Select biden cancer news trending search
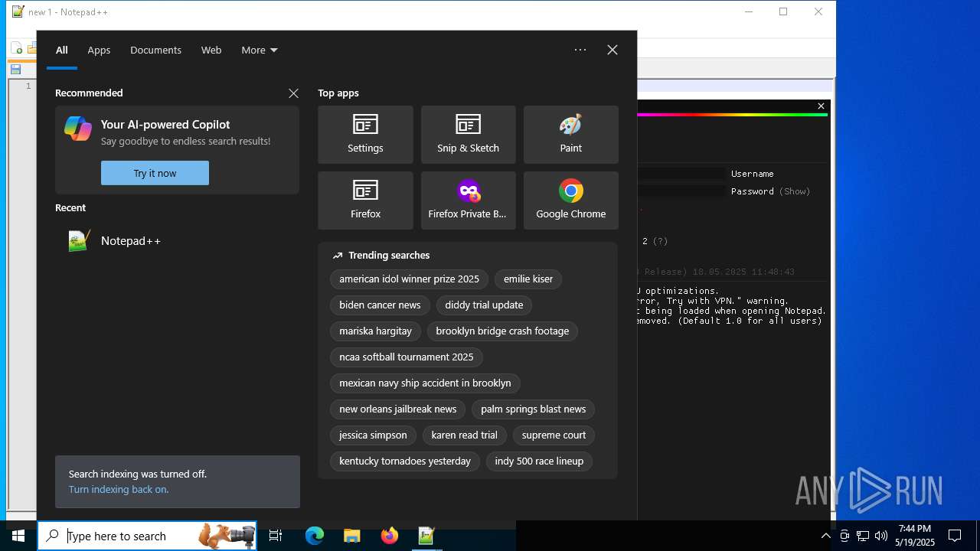 380,305
